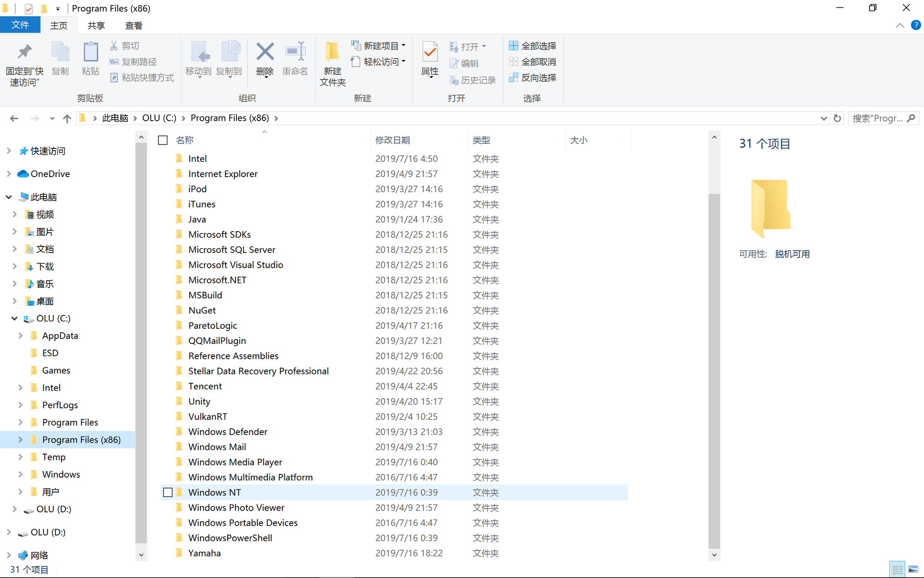Click OLU (C:) in the address breadcrumb
The image size is (924, 578).
pyautogui.click(x=159, y=118)
